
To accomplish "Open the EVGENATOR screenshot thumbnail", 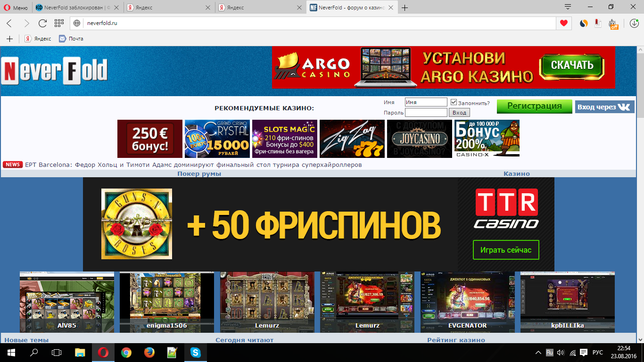I will pyautogui.click(x=468, y=302).
